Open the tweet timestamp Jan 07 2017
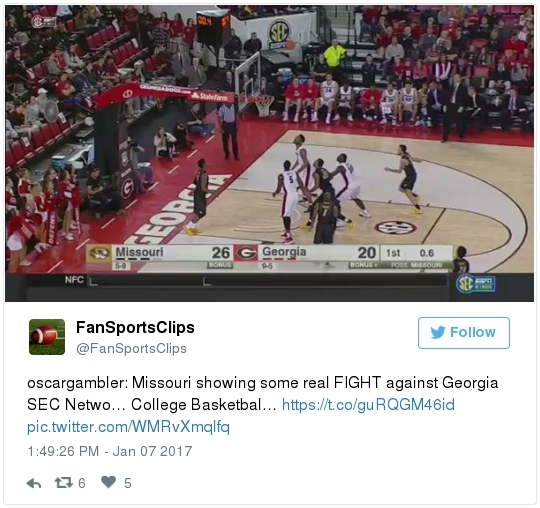Viewport: 540px width, 508px height. tap(110, 451)
